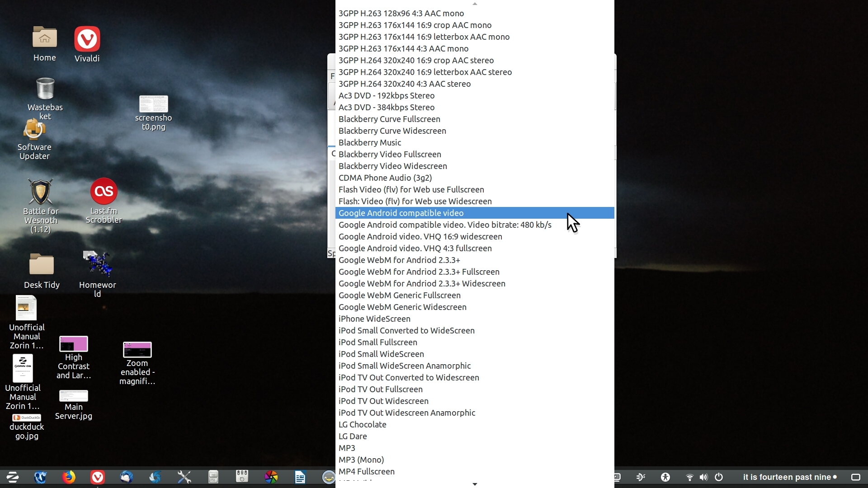The image size is (868, 488).
Task: Select Google Android compatible video entry
Action: 401,213
